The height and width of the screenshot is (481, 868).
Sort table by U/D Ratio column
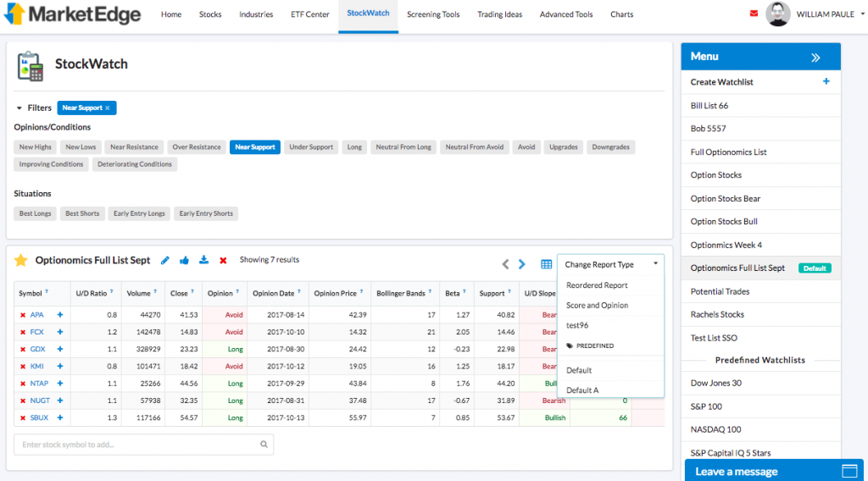[x=92, y=294]
